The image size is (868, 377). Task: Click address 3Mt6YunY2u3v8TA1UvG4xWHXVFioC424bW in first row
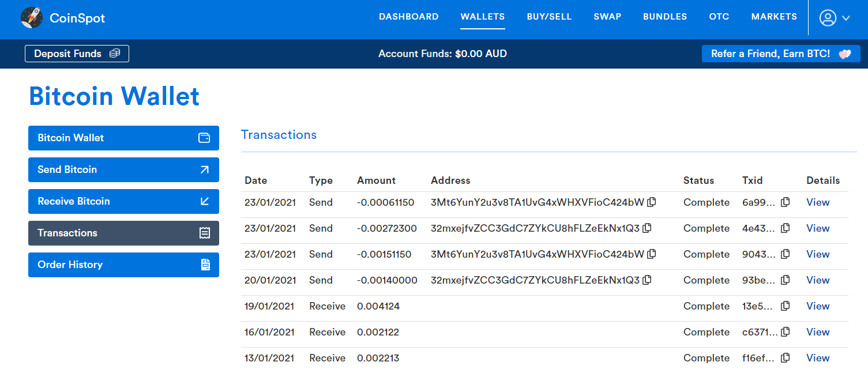538,202
